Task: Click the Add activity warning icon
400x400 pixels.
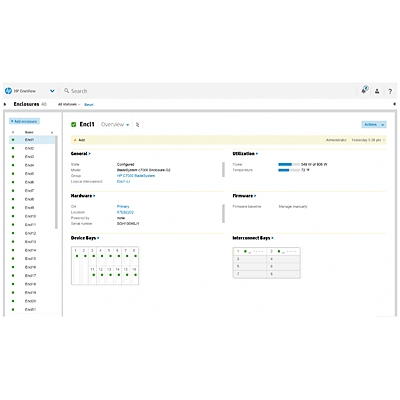Action: click(x=75, y=140)
